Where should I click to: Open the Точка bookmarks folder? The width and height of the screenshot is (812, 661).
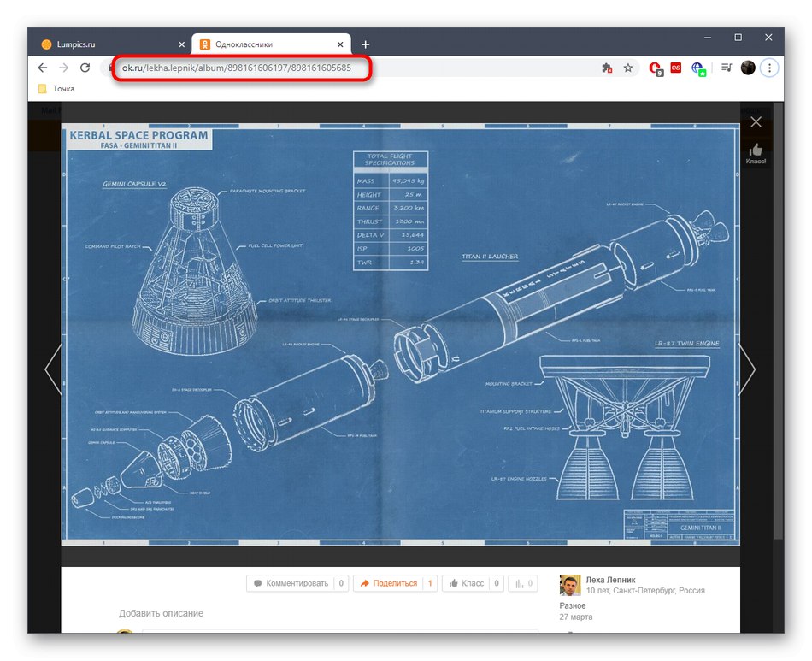point(56,89)
